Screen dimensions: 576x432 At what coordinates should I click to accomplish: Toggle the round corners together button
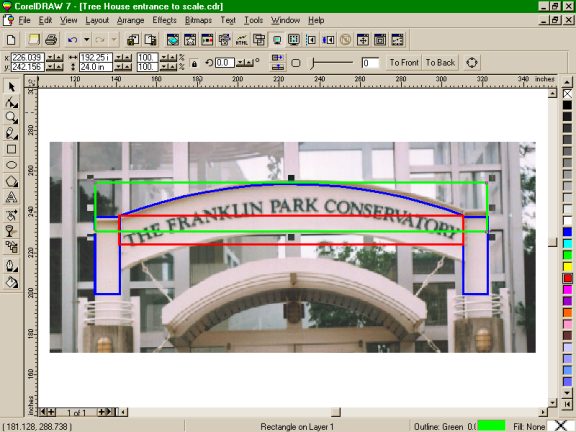coord(296,63)
